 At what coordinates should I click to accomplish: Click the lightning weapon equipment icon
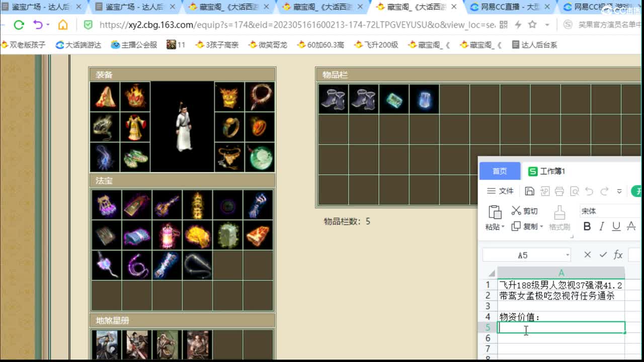click(105, 157)
